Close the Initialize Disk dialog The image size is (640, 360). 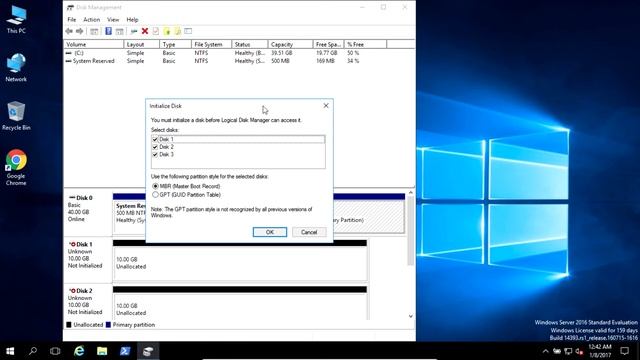326,106
